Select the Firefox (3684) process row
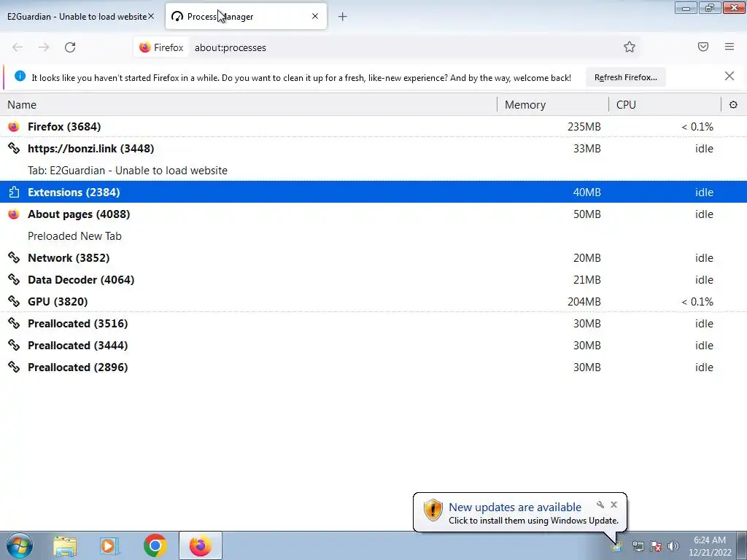 pos(373,127)
